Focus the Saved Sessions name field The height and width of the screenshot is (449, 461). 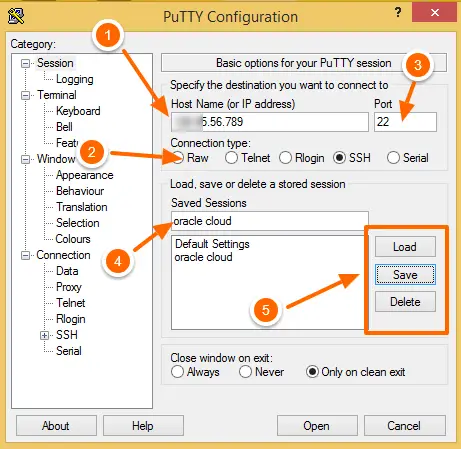(270, 221)
